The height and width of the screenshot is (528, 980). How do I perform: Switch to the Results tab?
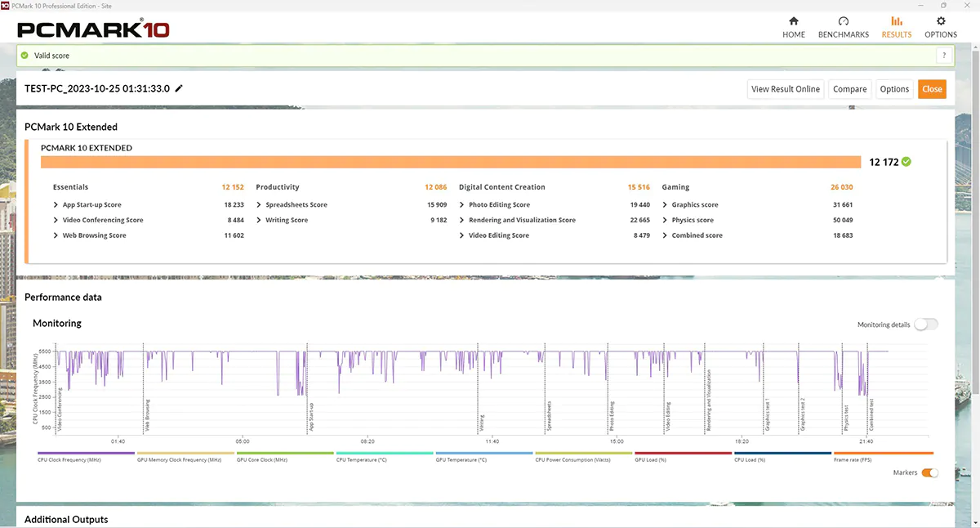coord(897,27)
